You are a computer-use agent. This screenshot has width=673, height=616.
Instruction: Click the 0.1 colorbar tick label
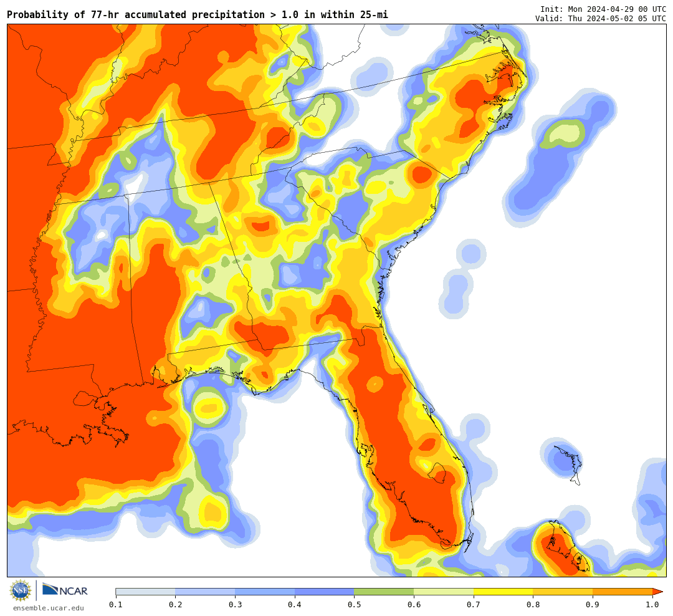[116, 605]
